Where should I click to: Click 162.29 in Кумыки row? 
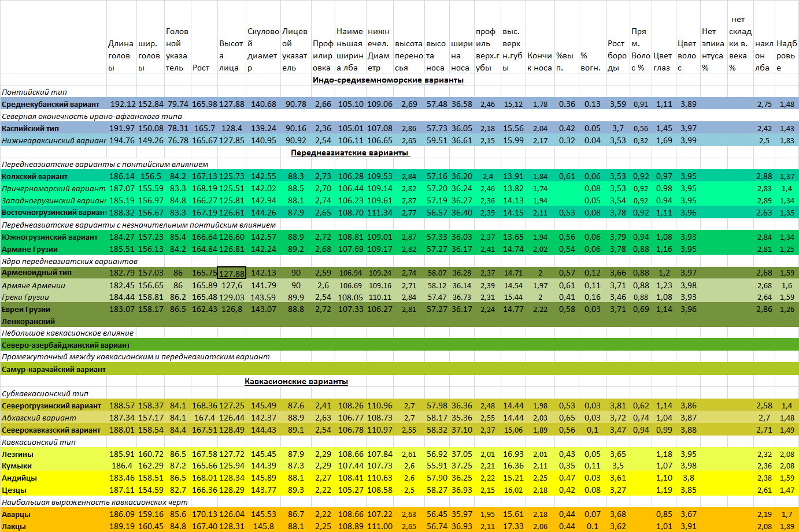point(151,466)
